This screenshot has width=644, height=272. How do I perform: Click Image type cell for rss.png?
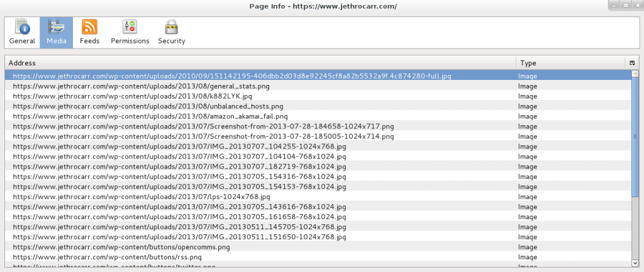pos(528,258)
